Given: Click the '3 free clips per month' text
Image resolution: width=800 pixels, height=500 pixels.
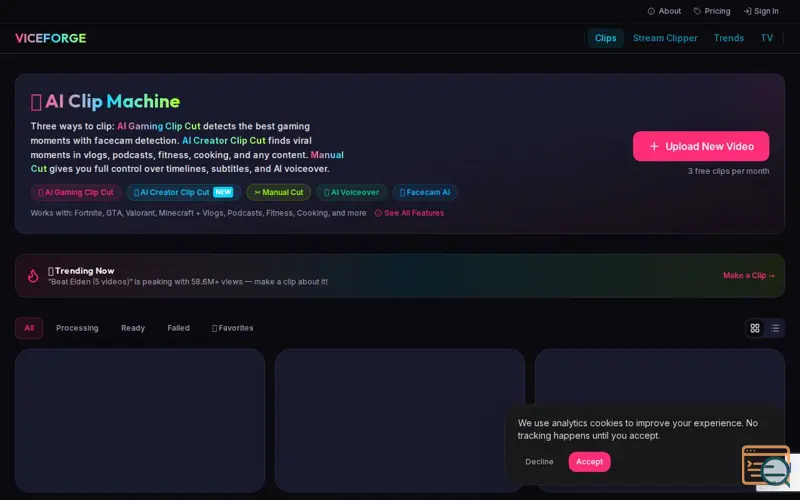Looking at the screenshot, I should click(728, 171).
